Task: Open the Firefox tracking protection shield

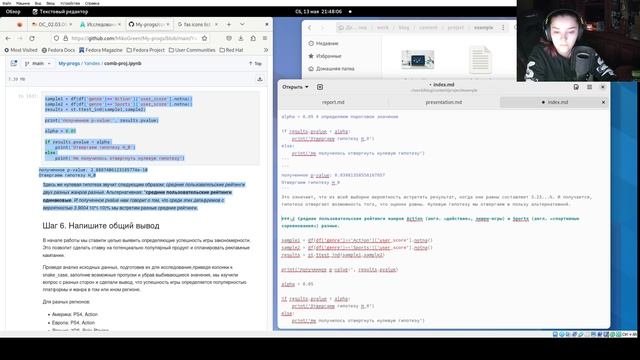Action: 56,38
